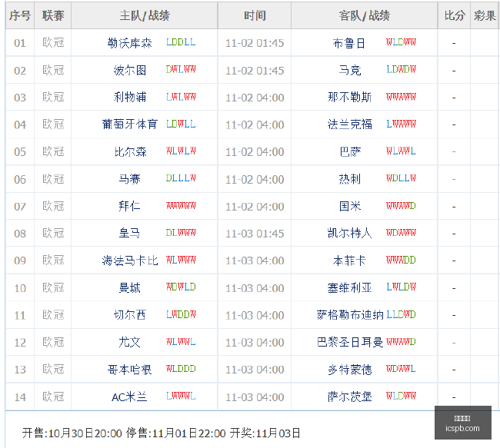This screenshot has width=500, height=448.
Task: Click the 比分 column header
Action: tap(454, 15)
